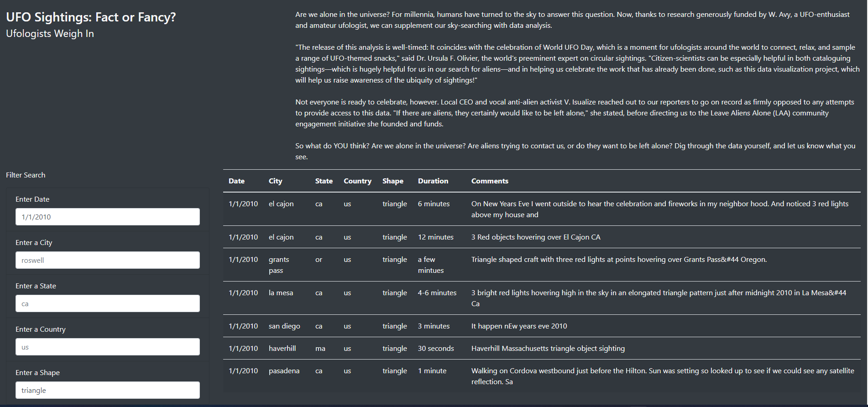The height and width of the screenshot is (407, 868).
Task: Click the san diego city cell
Action: (284, 326)
